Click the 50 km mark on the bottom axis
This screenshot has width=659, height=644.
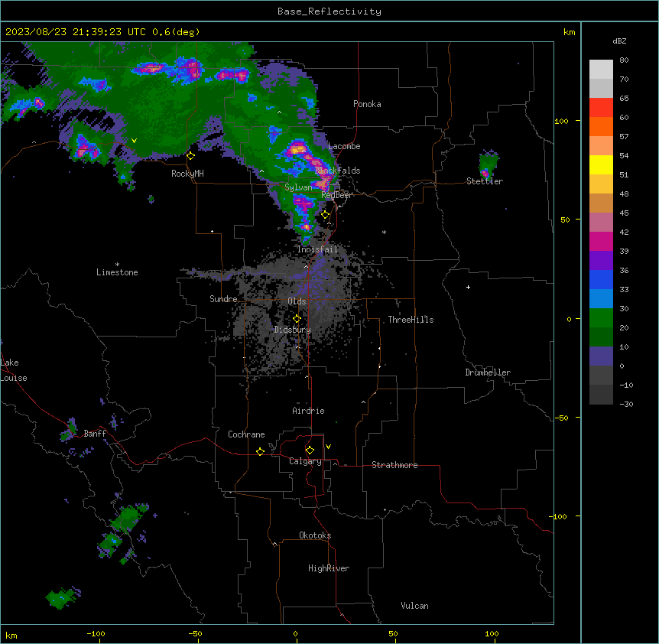(x=393, y=634)
